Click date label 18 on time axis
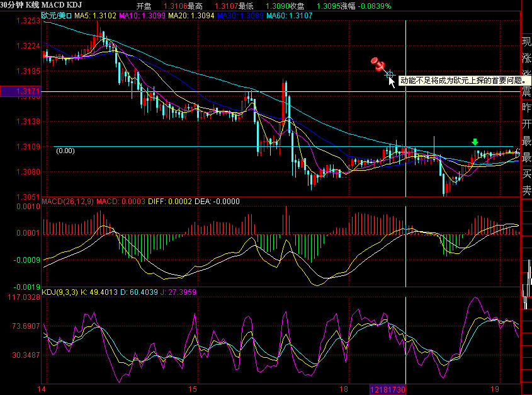This screenshot has height=395, width=532. click(344, 389)
